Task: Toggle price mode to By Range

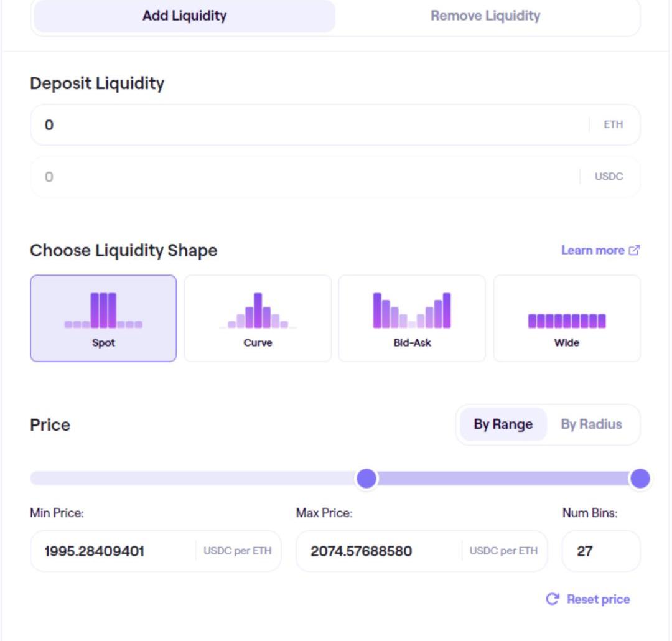Action: click(x=503, y=424)
